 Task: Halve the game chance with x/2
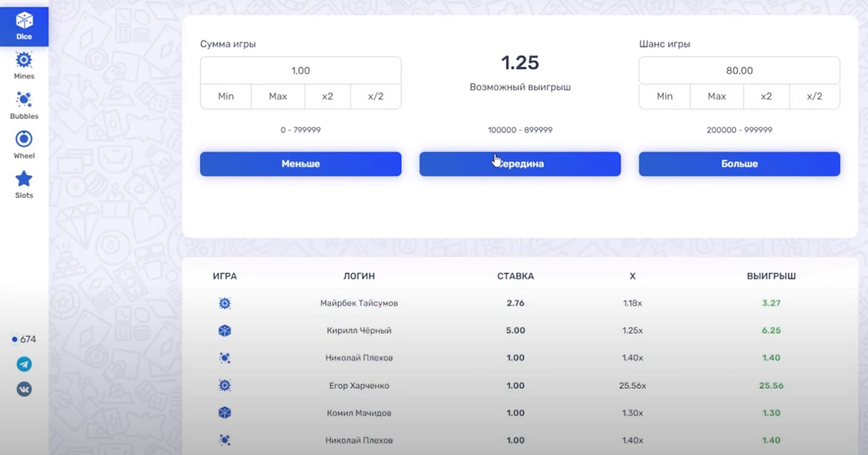point(814,97)
